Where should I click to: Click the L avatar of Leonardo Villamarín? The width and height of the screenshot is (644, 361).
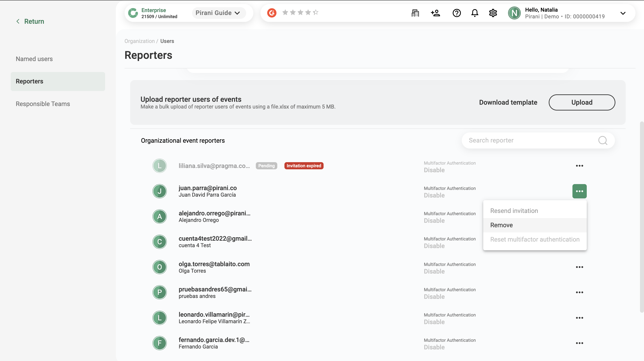(159, 318)
